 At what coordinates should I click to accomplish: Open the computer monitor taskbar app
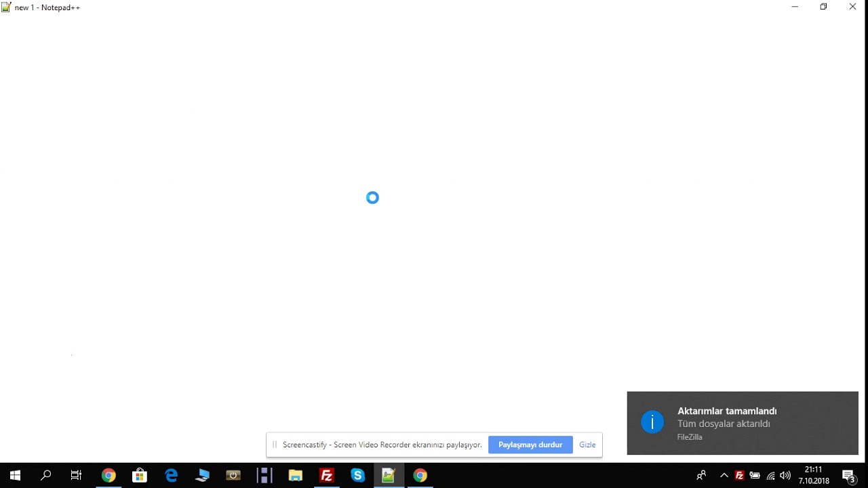(202, 475)
